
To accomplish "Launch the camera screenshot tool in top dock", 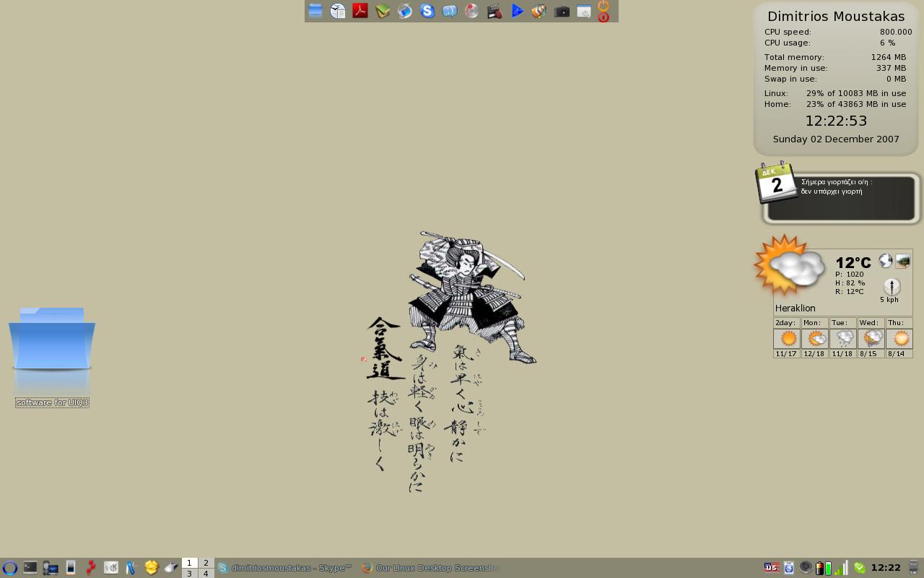I will click(562, 11).
